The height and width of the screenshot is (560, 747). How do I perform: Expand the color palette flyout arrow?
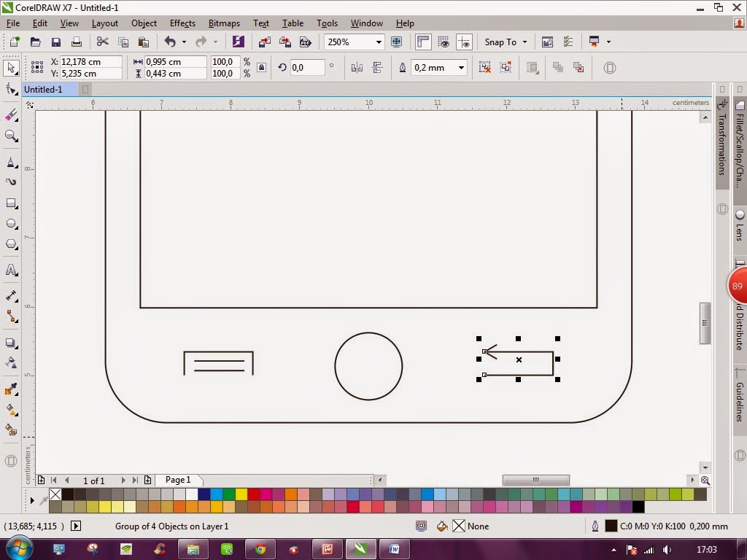32,500
